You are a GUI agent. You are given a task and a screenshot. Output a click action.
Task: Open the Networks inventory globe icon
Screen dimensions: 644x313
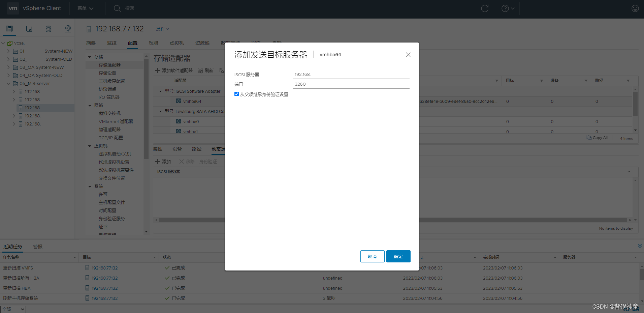point(68,29)
